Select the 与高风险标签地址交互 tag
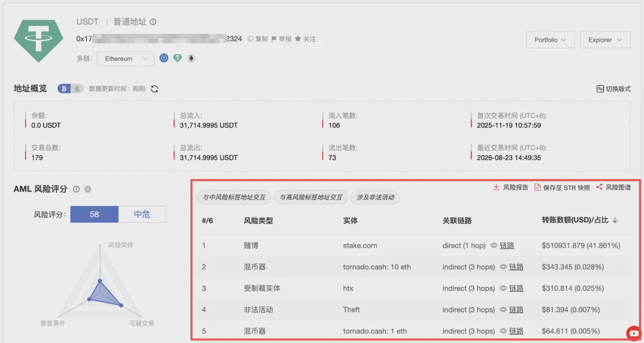 click(x=311, y=197)
